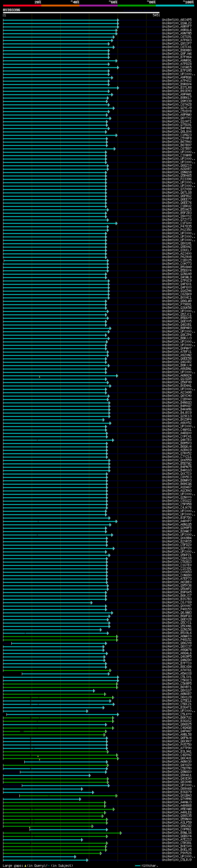
Task: Select the UniRef100_B6VBT1 label
Action: [x=177, y=687]
